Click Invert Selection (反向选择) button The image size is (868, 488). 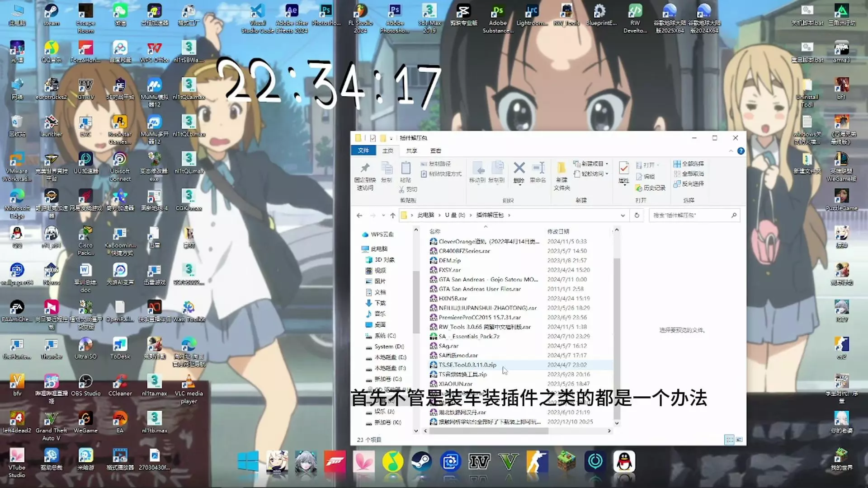[x=689, y=183]
